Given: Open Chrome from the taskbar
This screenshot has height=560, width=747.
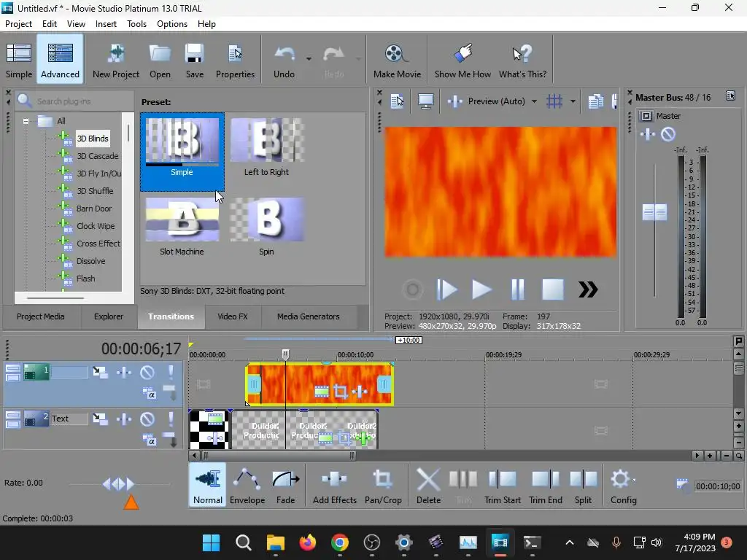Looking at the screenshot, I should pyautogui.click(x=340, y=542).
